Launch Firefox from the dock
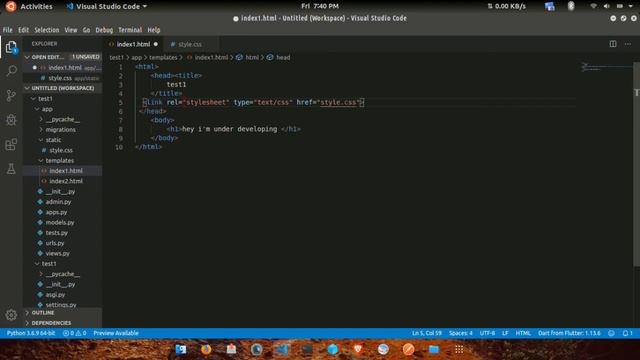This screenshot has height=360, width=640. tap(206, 349)
